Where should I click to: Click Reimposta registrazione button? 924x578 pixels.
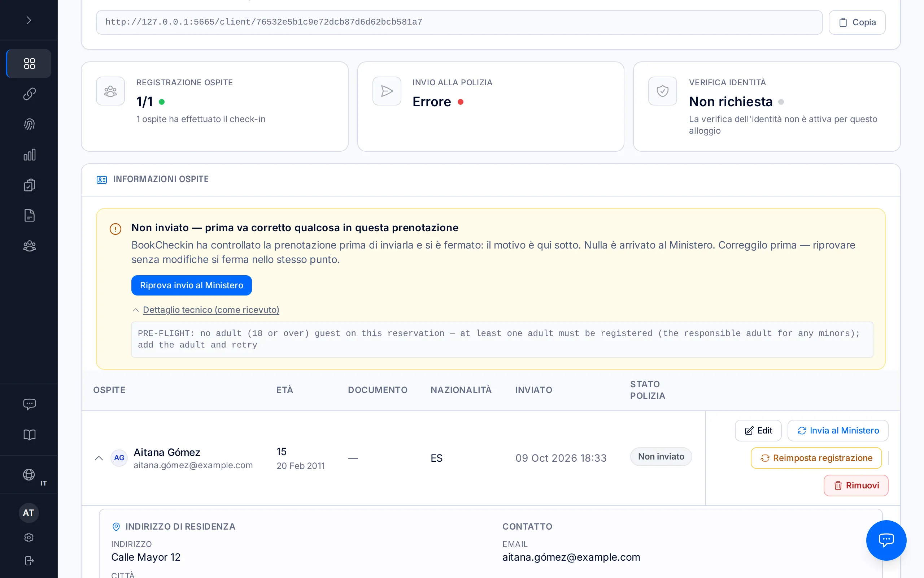(816, 458)
